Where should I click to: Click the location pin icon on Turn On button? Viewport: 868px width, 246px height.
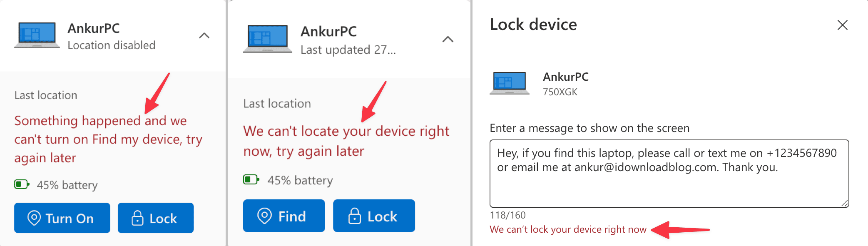tap(35, 218)
